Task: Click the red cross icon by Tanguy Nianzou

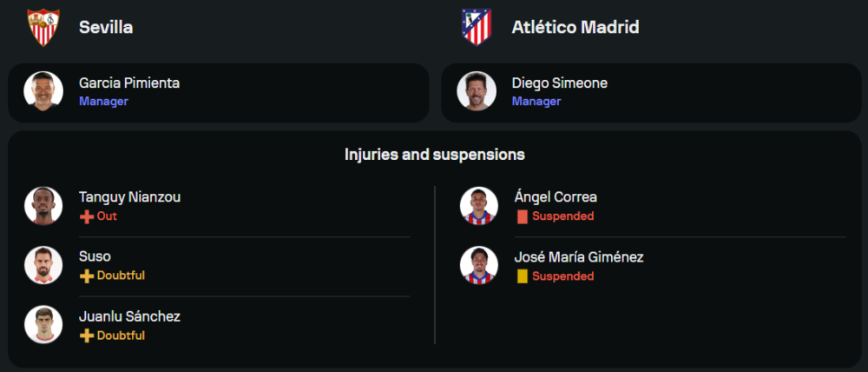Action: (86, 216)
